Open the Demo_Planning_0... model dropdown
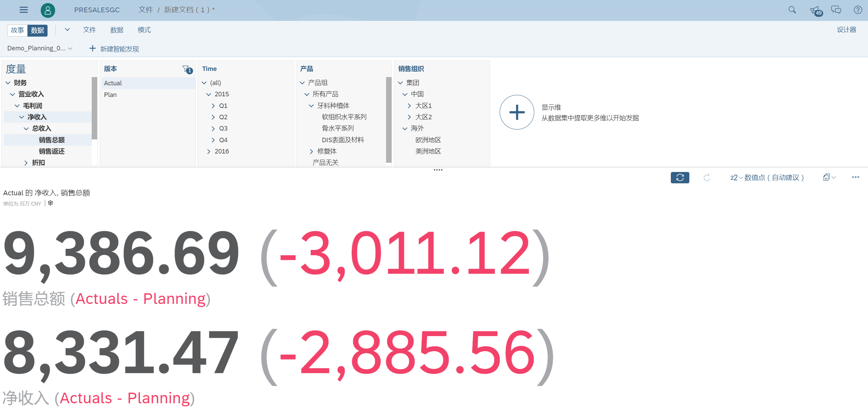Screen dimensions: 868x418 tap(40, 48)
